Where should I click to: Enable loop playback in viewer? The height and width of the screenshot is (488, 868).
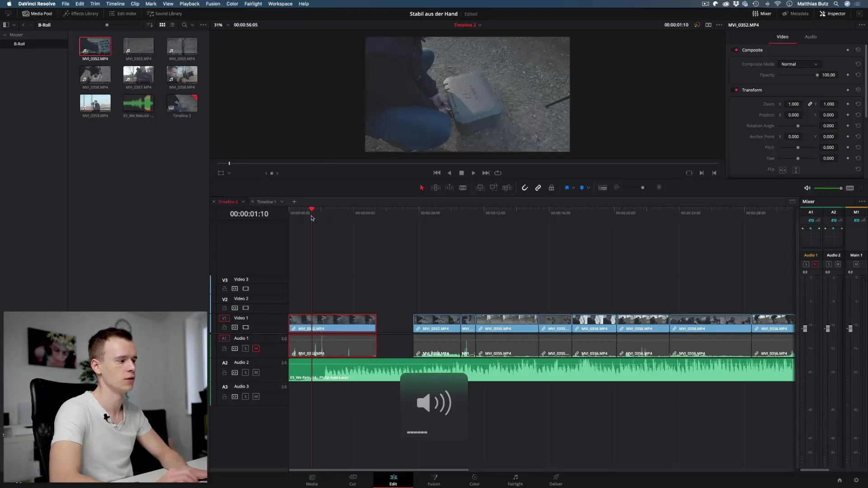click(498, 173)
